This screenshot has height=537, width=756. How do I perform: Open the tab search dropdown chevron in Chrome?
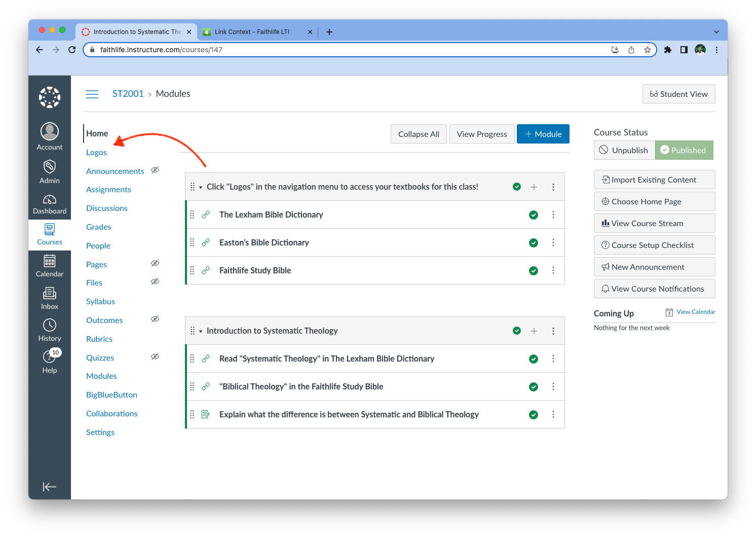coord(716,32)
